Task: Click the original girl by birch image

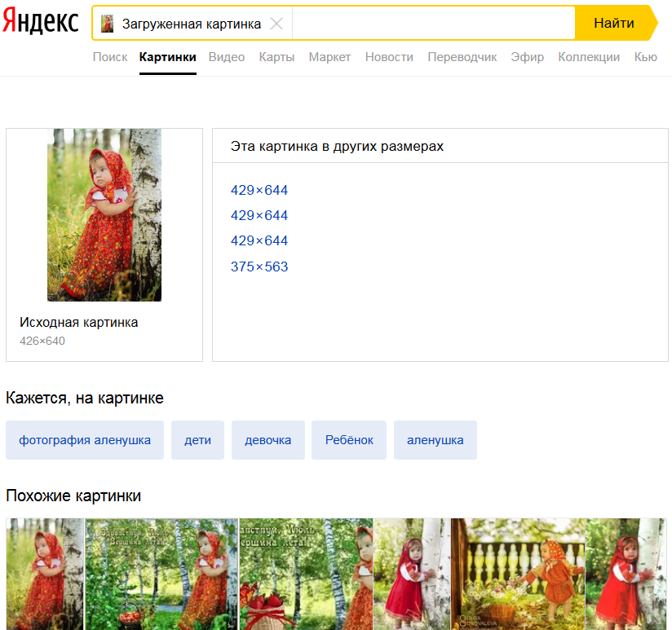Action: click(104, 215)
